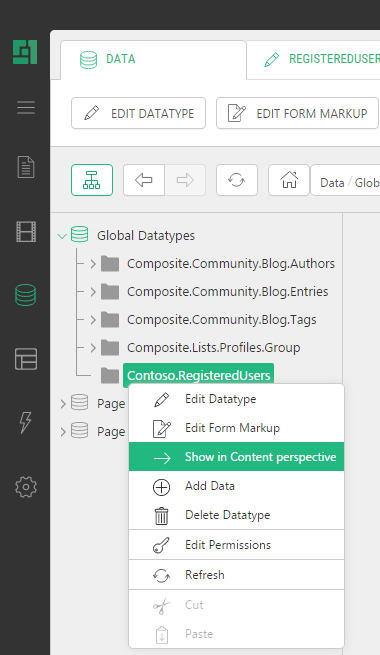380x655 pixels.
Task: Switch to the REGISTEREDUSER tab
Action: pyautogui.click(x=314, y=60)
